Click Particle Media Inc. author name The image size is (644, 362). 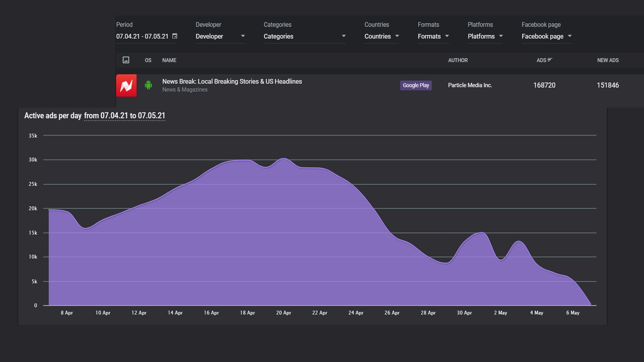470,85
